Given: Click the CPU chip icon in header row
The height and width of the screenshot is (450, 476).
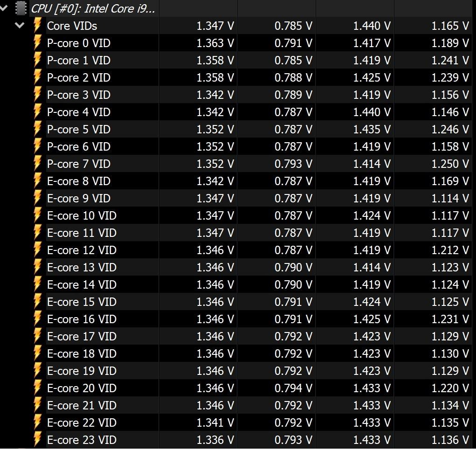Looking at the screenshot, I should pos(21,8).
